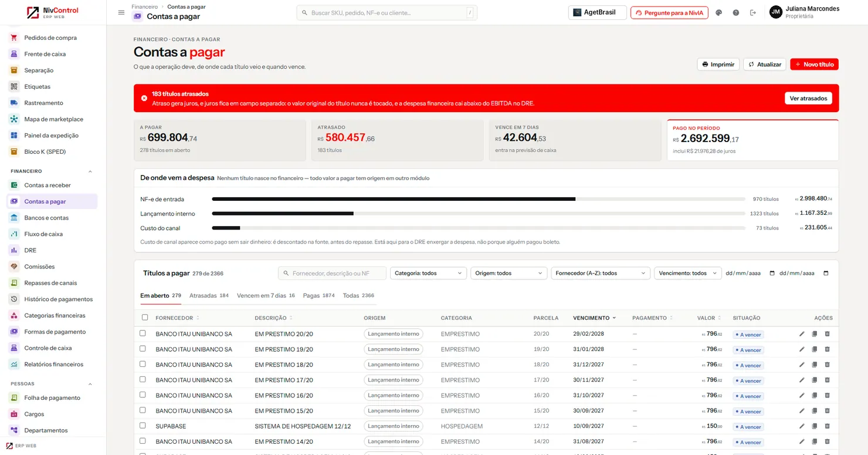Image resolution: width=868 pixels, height=455 pixels.
Task: Click the Bloco K (SPED) icon
Action: [14, 151]
